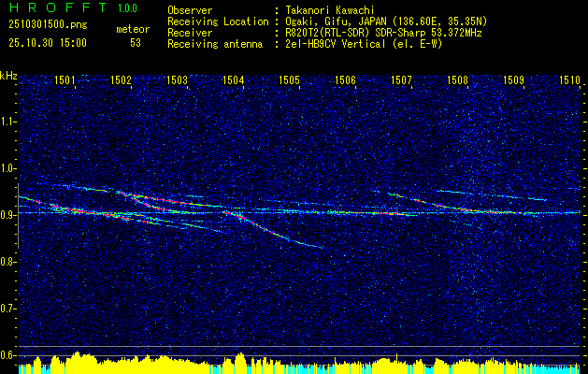Click the R820T2(RTL-SDR) SDR-Sharp 53.372MHz text
Screen dimensions: 588x374
383,33
